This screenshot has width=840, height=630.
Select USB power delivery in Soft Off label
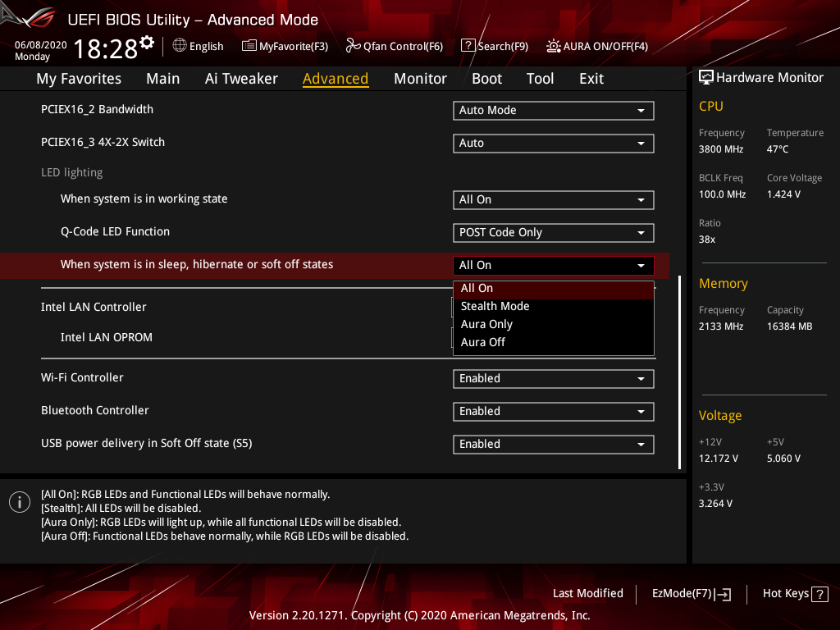point(146,444)
